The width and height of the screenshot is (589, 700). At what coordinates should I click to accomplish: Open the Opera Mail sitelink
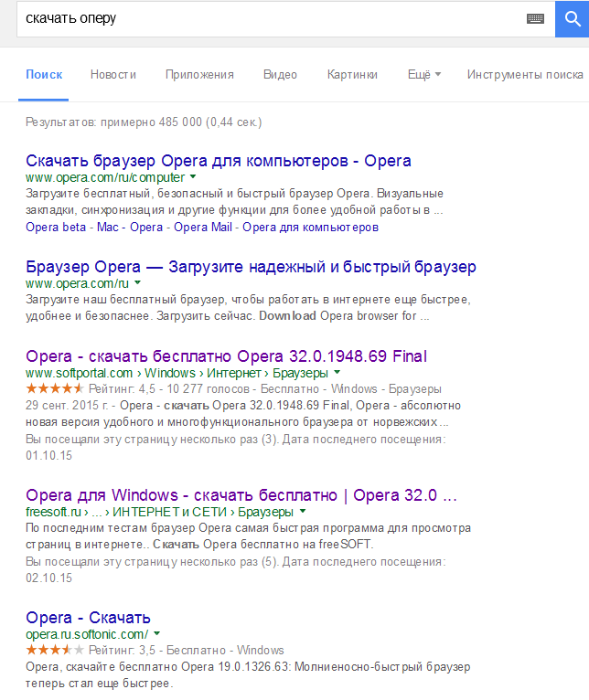pos(203,228)
